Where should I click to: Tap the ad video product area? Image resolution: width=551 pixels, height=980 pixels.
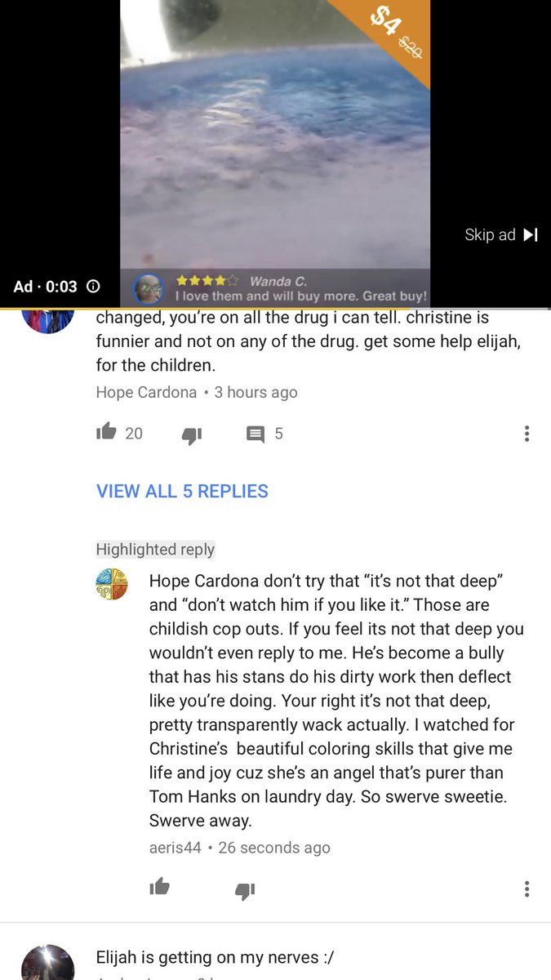tap(275, 135)
